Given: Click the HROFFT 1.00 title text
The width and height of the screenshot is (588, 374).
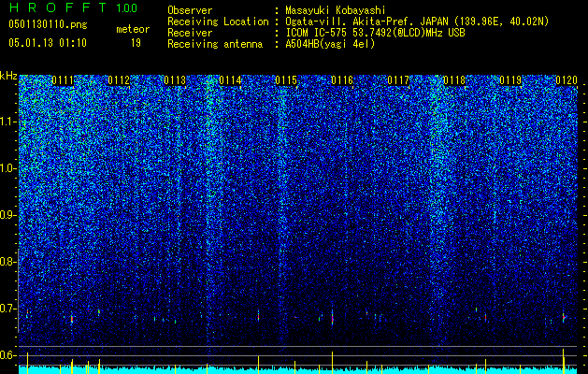Looking at the screenshot, I should (x=73, y=7).
